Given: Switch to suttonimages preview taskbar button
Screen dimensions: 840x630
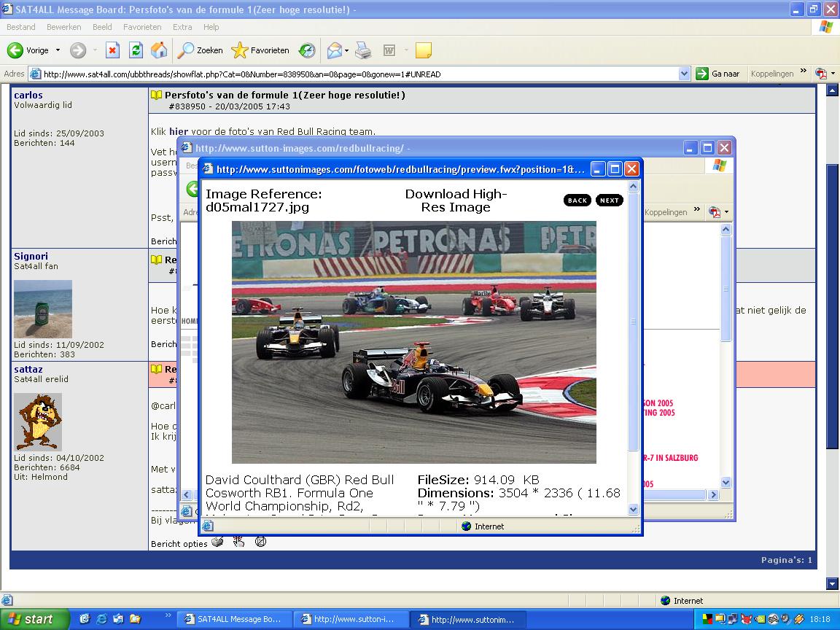Looking at the screenshot, I should [x=469, y=619].
